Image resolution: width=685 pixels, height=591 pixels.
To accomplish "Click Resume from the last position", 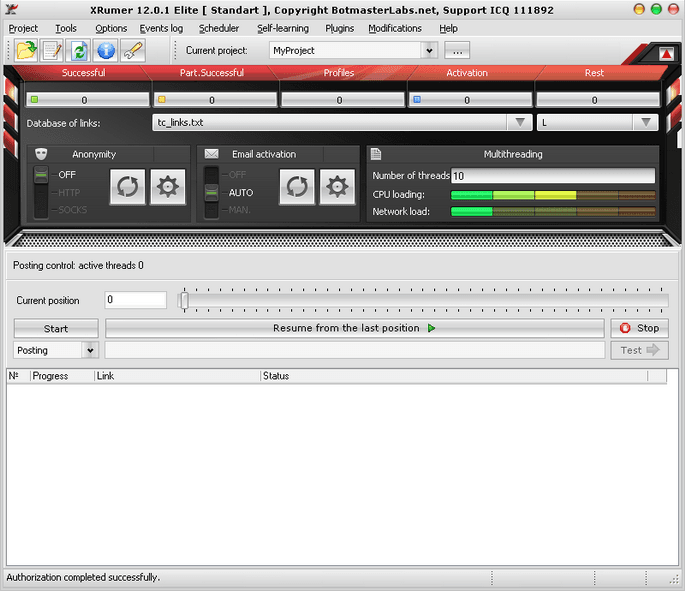I will (355, 328).
